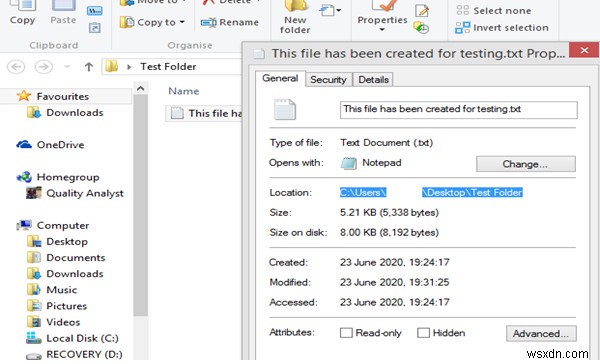
Task: Go back with the Back arrow
Action: point(16,67)
